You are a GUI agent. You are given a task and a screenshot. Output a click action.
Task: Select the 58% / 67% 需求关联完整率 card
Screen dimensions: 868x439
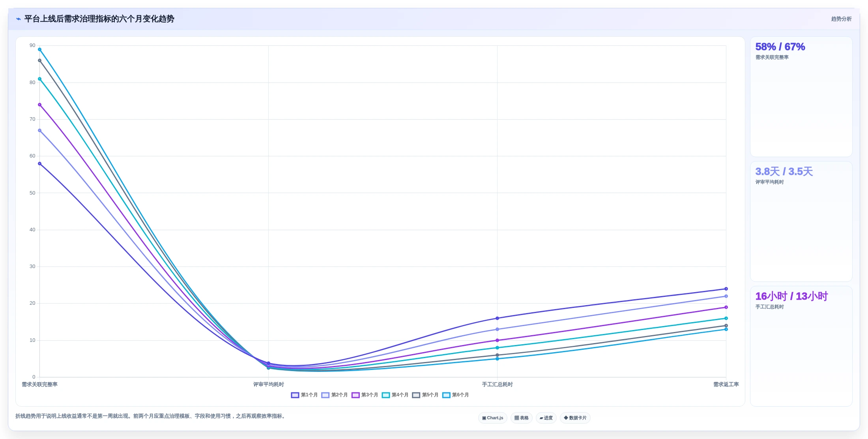(x=801, y=97)
